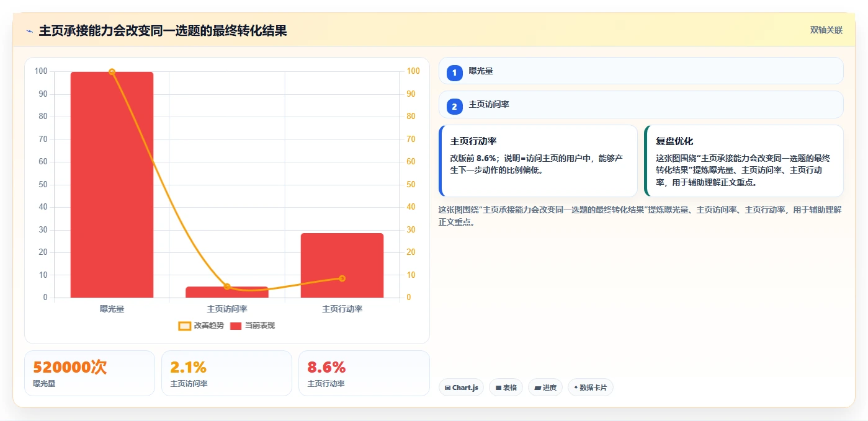868x421 pixels.
Task: Open step 1 曝光量 row
Action: point(641,71)
